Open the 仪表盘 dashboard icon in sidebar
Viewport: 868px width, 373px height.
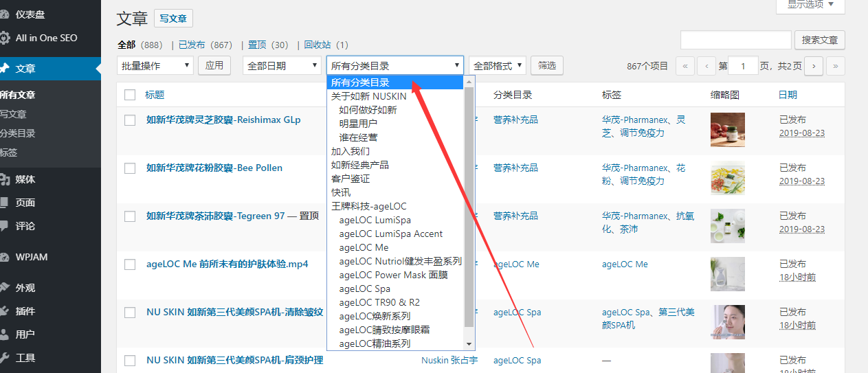coord(4,14)
